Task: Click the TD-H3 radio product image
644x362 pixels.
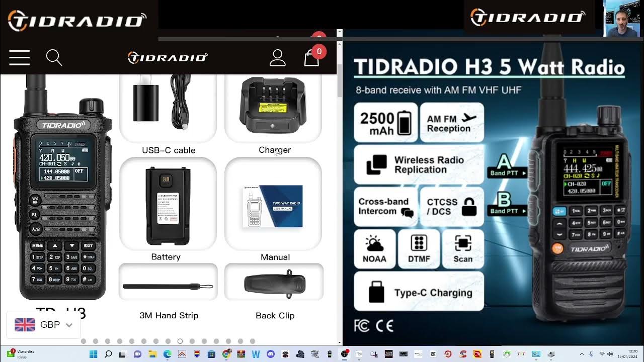Action: (x=62, y=189)
